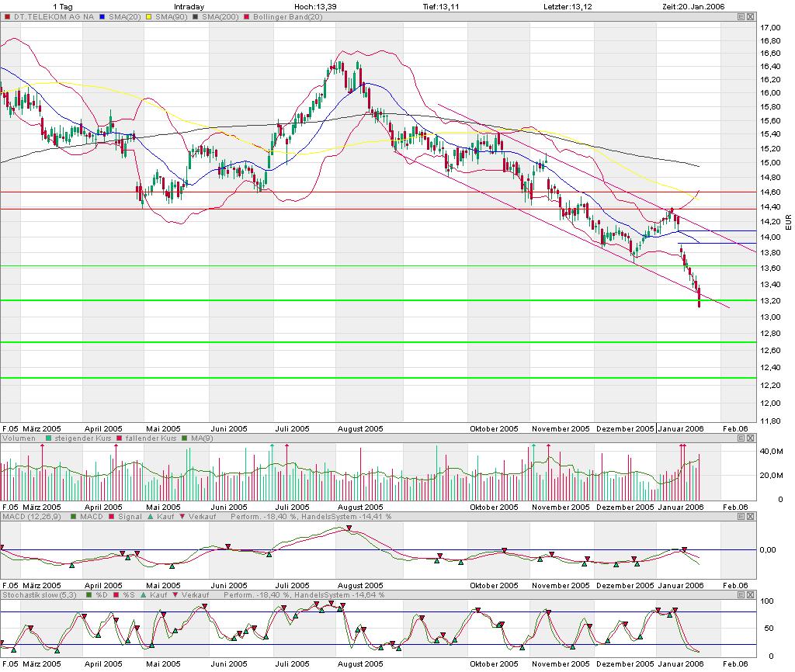The image size is (795, 672).
Task: Click the green steigender Kurs legend swatch
Action: pos(48,438)
